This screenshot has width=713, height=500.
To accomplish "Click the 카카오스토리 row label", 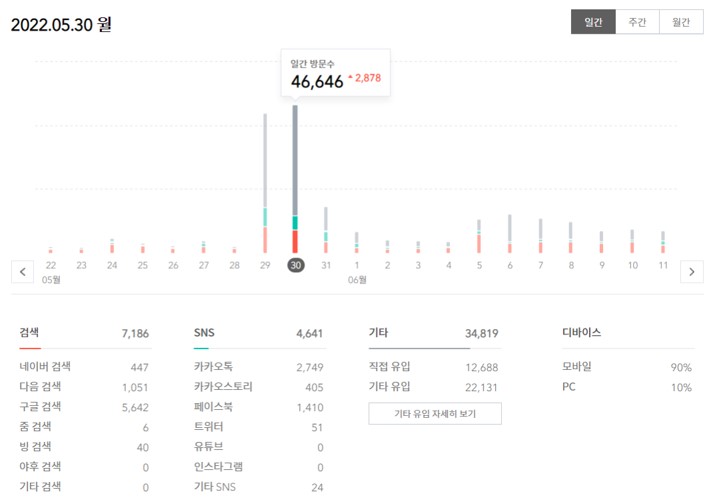I will coord(223,386).
